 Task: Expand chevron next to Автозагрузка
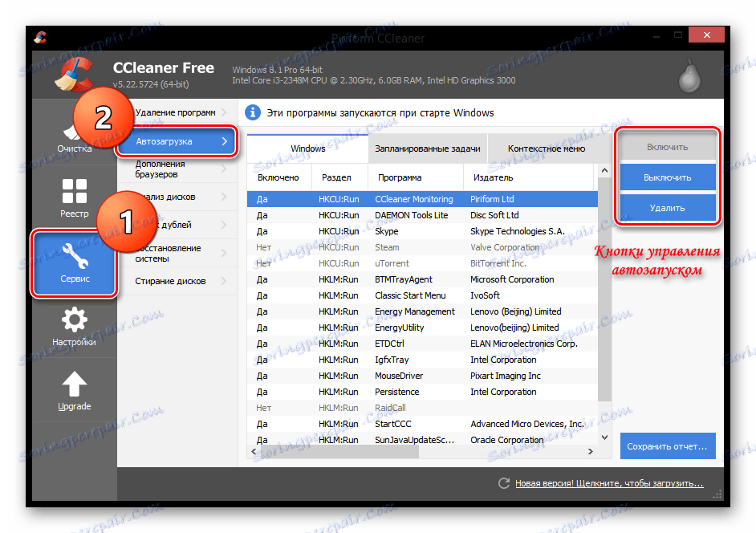click(224, 141)
